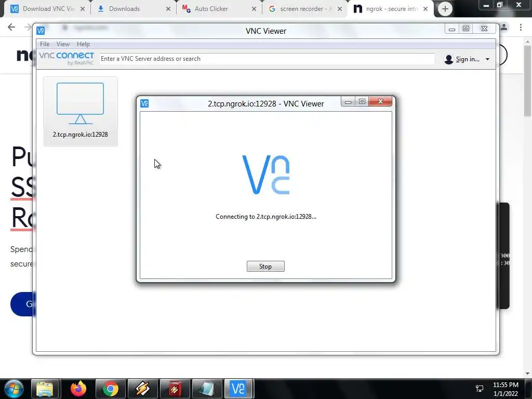Open the Help menu in VNC Viewer

(x=83, y=44)
